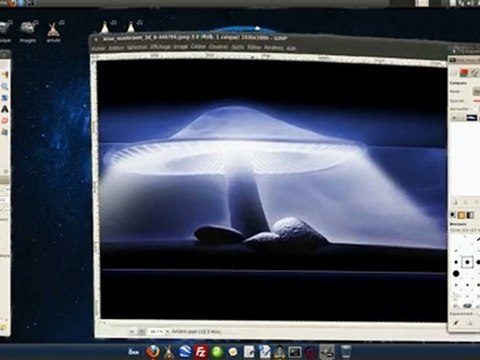Toggle the background layer visibility eye
480x360 pixels.
click(x=454, y=118)
